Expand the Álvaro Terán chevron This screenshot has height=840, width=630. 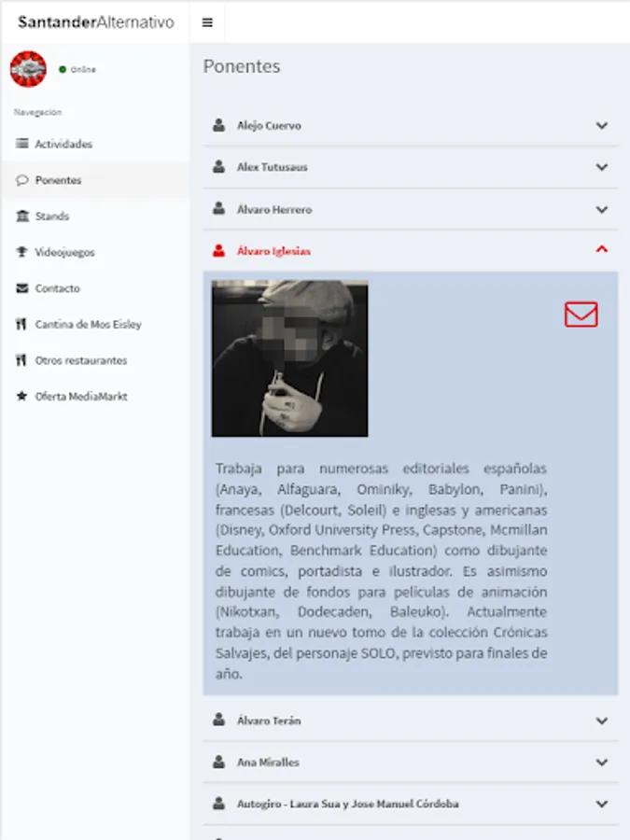[602, 721]
